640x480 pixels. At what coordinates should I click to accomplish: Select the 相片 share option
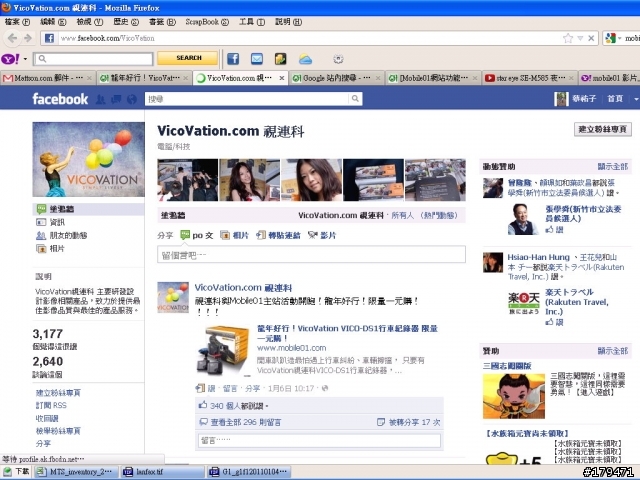234,236
